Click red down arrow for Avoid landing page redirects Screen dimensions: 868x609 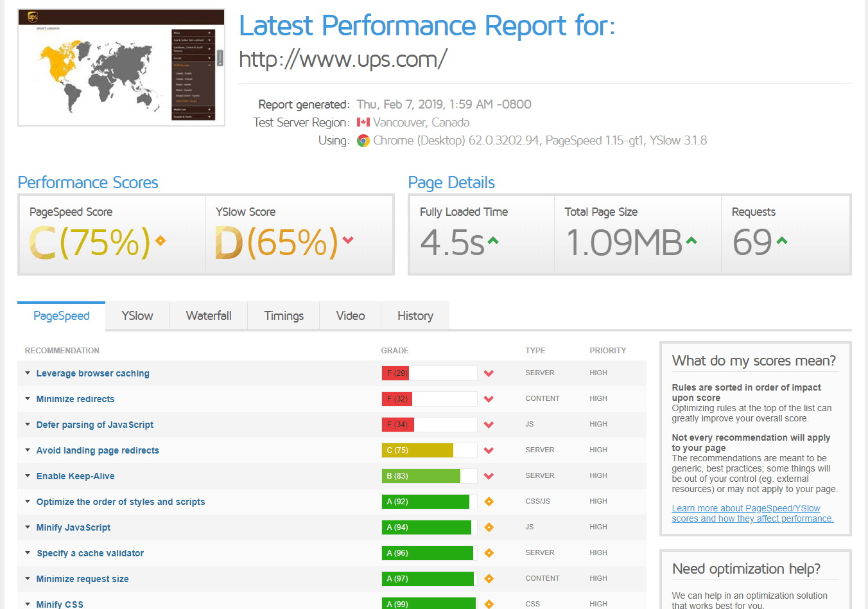(x=489, y=450)
